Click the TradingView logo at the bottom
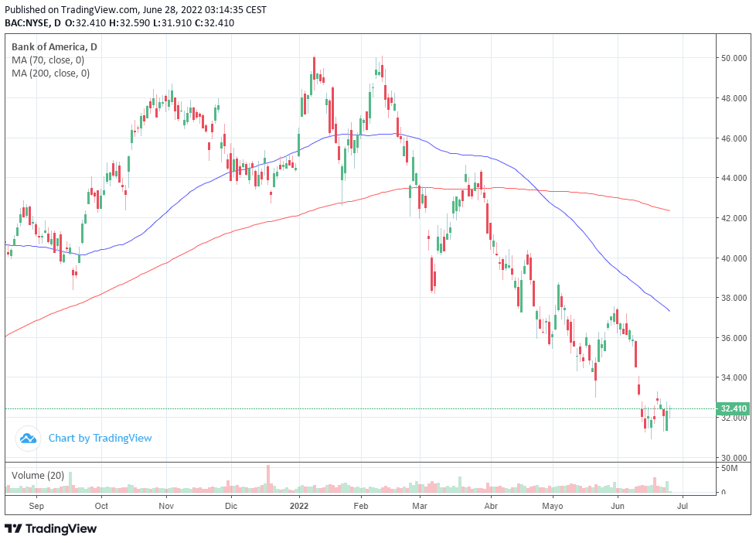 click(50, 528)
